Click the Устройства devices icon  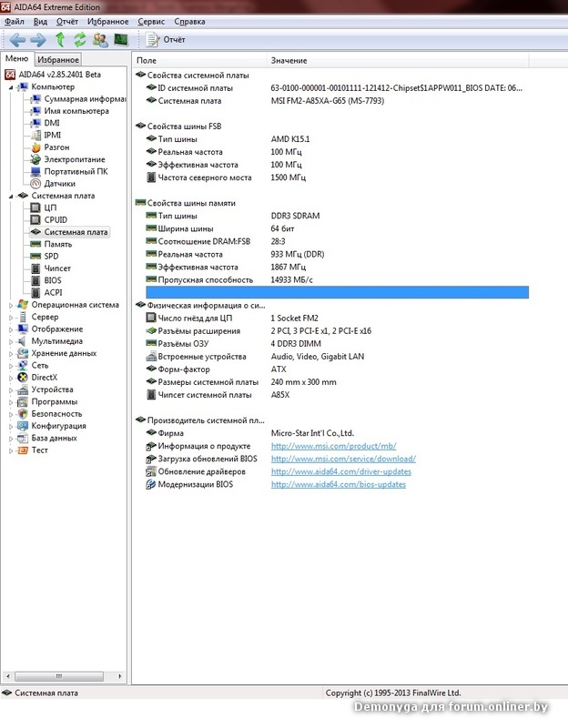tap(23, 389)
